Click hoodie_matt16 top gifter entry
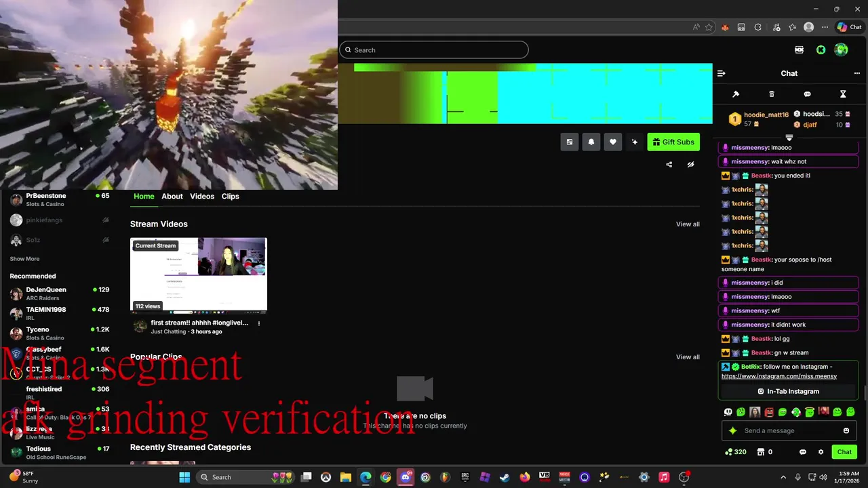Screen dimensions: 868x488 758,119
